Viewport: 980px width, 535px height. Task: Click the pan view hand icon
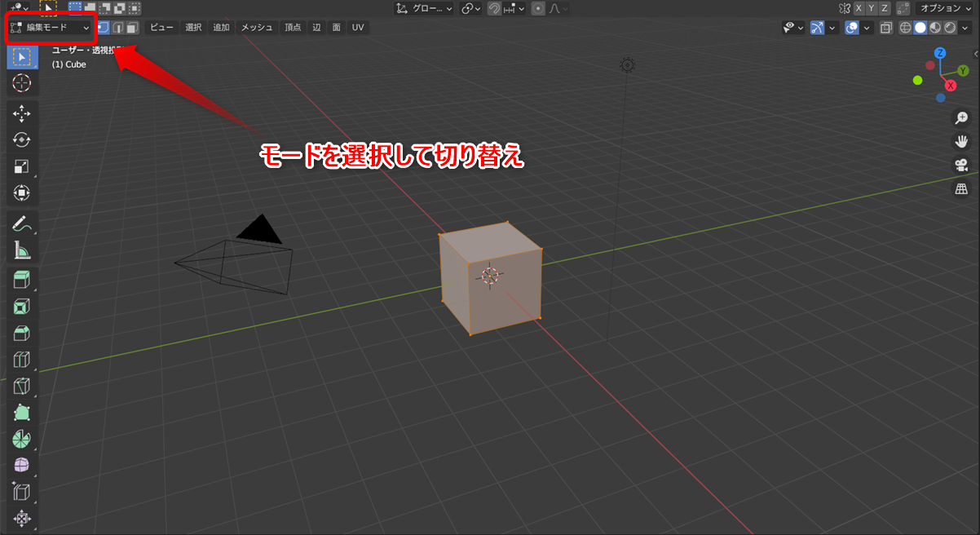click(x=962, y=142)
